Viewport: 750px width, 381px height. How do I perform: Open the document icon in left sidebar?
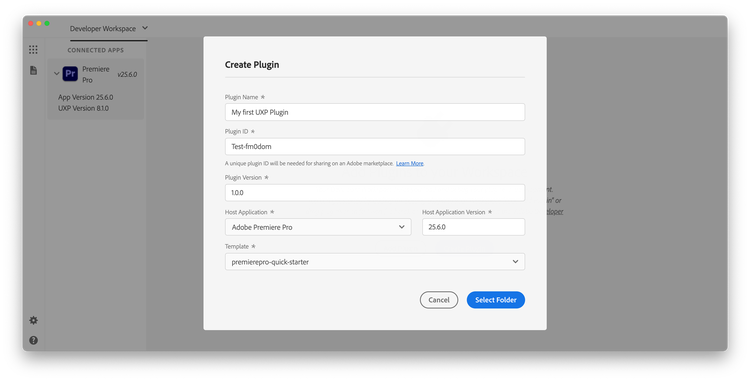coord(33,70)
